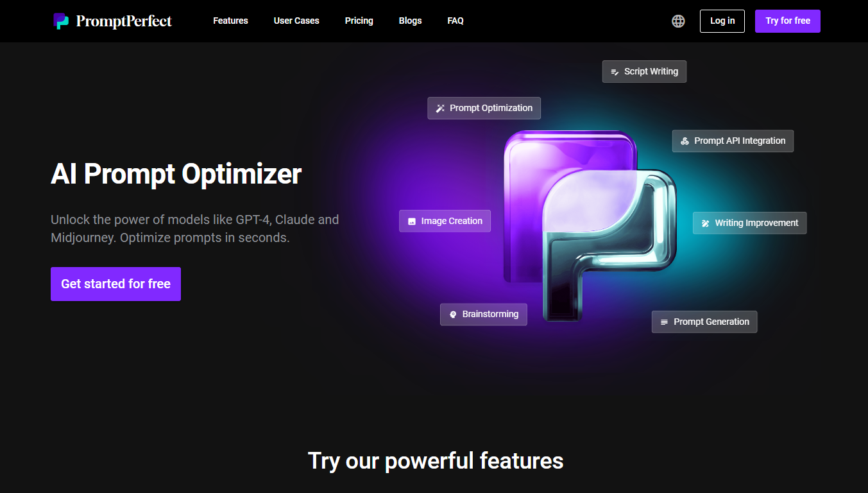Open the language globe selector
This screenshot has width=868, height=493.
click(x=678, y=21)
